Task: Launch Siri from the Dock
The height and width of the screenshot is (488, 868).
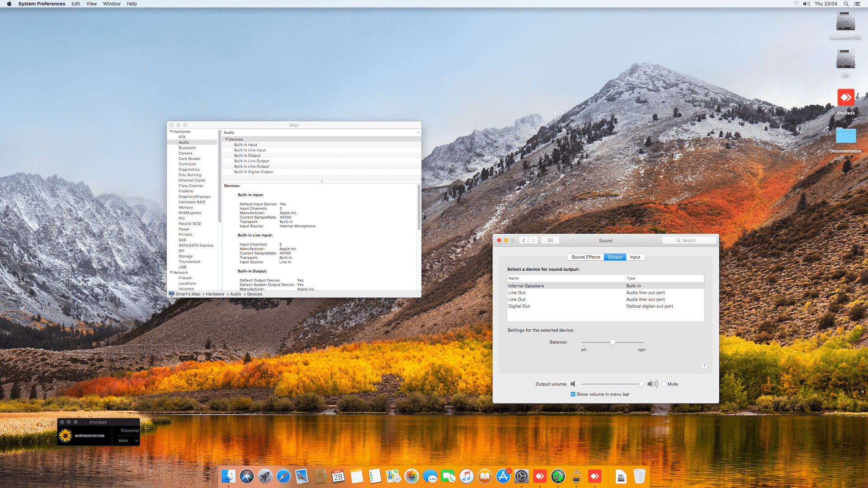Action: tap(247, 476)
